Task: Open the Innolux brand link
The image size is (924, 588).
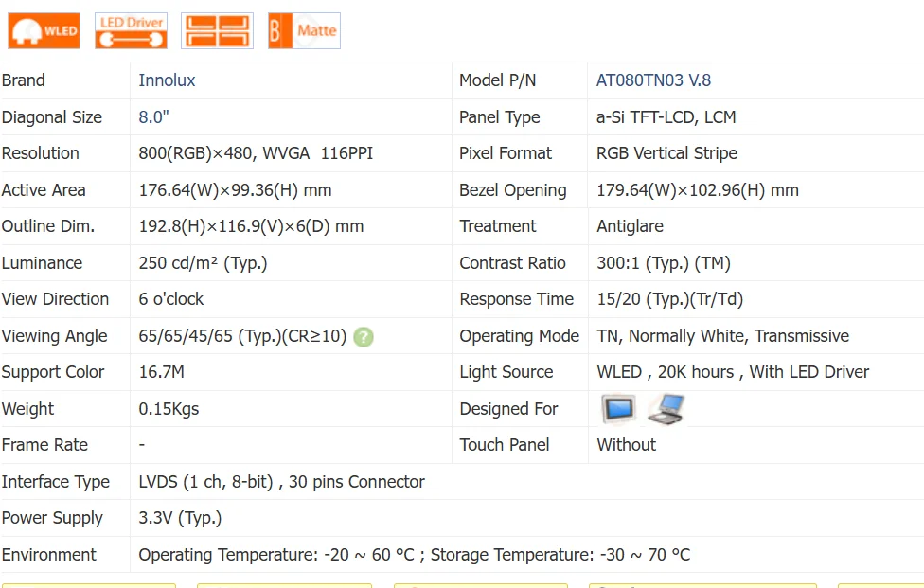Action: [167, 80]
